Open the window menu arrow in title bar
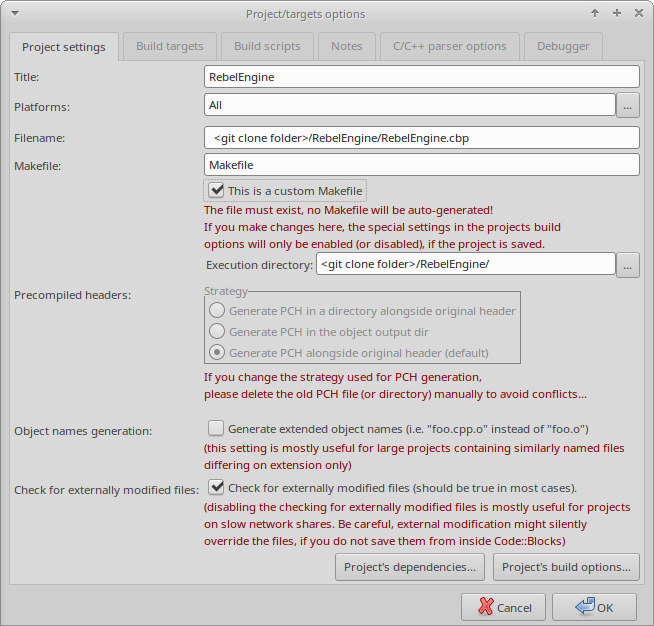The image size is (654, 626). tap(15, 13)
